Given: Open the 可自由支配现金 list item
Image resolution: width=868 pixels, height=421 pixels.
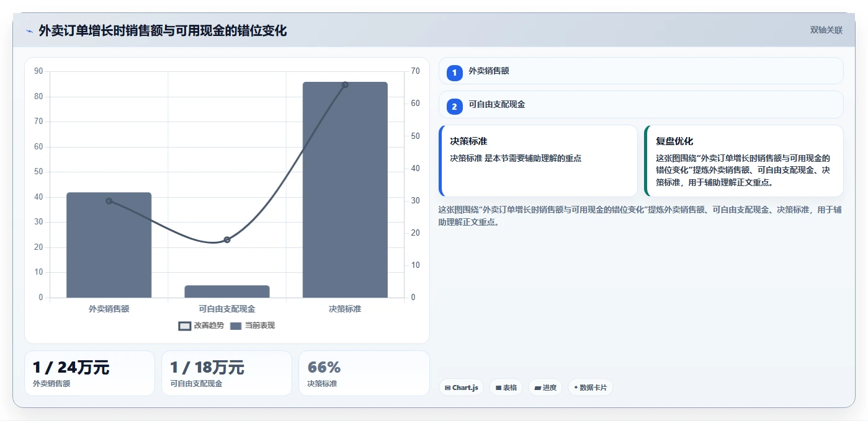Looking at the screenshot, I should [641, 105].
